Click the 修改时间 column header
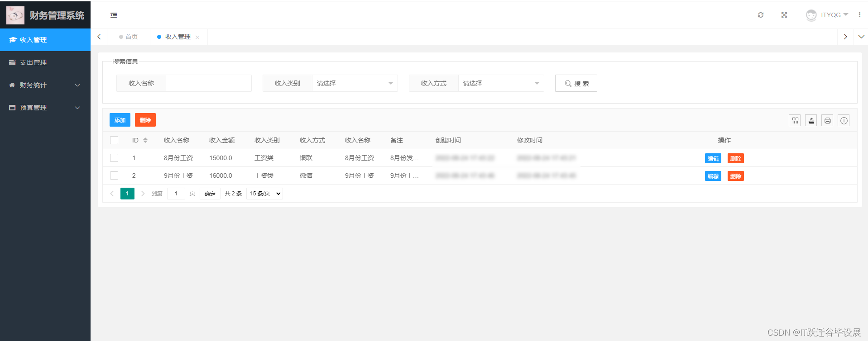 click(530, 140)
